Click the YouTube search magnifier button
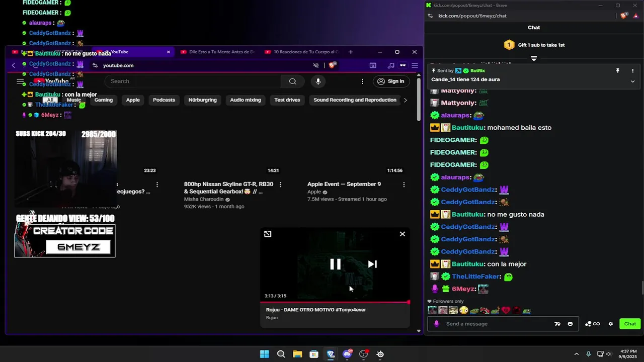 click(292, 81)
